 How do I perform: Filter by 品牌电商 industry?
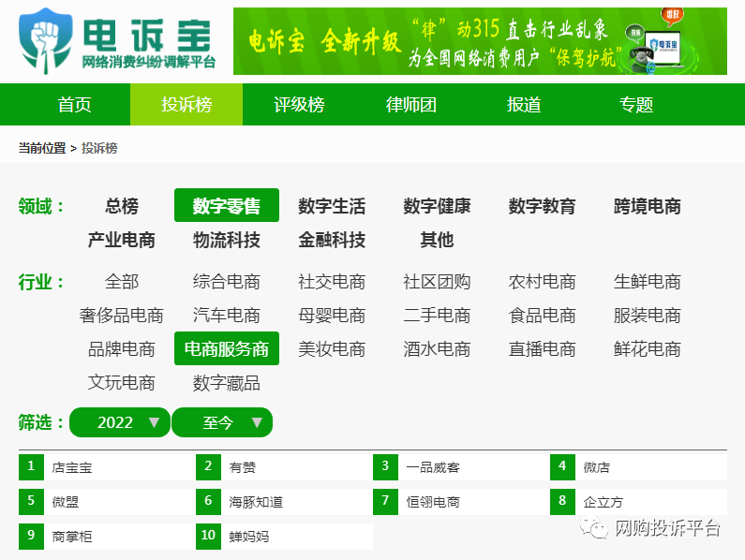[x=122, y=349]
